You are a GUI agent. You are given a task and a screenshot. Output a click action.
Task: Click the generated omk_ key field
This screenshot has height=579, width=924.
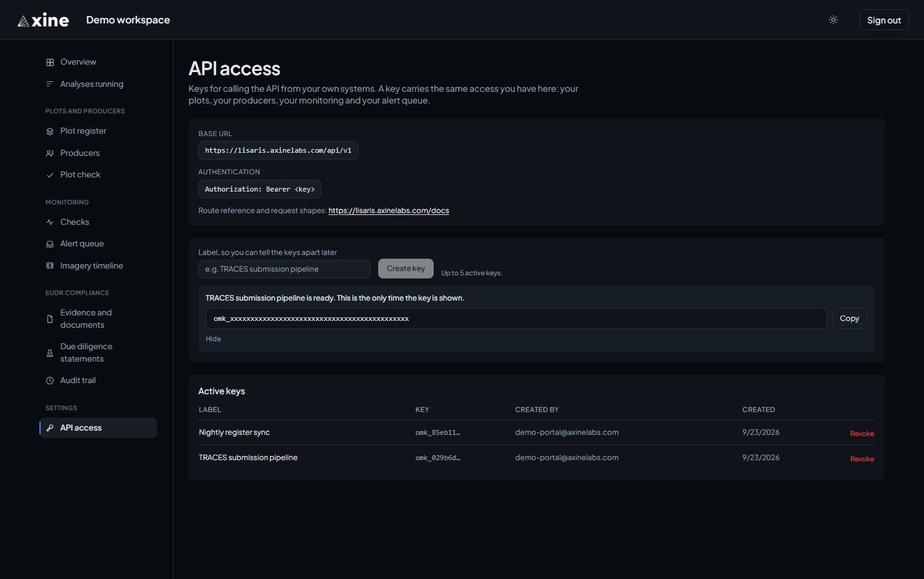[516, 318]
